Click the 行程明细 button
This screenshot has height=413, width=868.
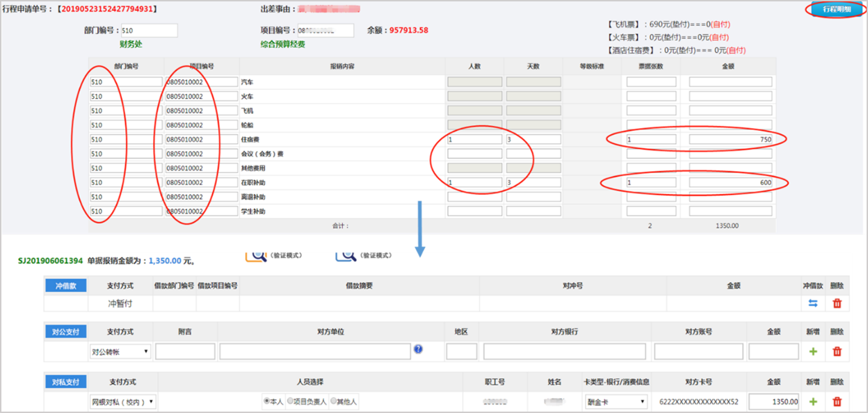click(x=836, y=10)
